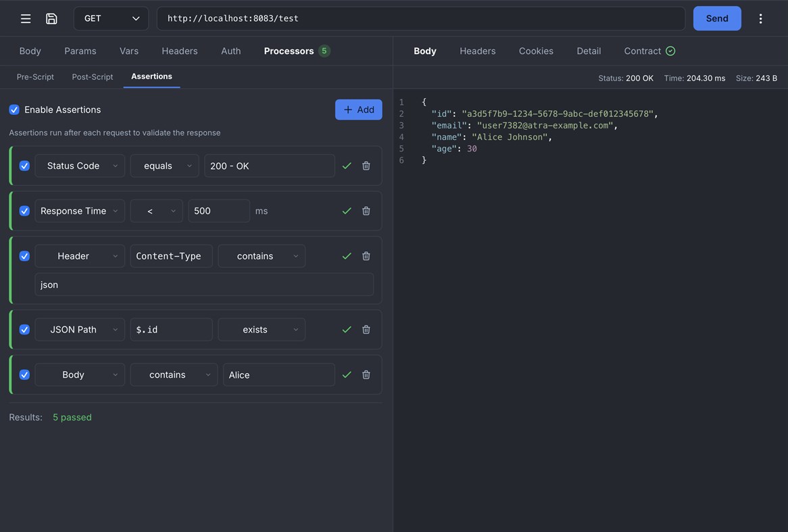Switch to the Auth tab
This screenshot has height=532, width=788.
(x=230, y=51)
